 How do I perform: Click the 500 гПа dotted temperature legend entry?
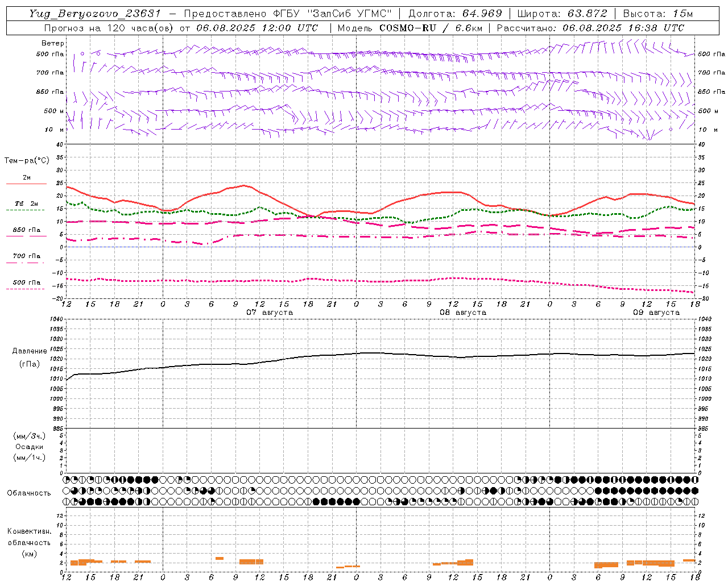coord(26,284)
